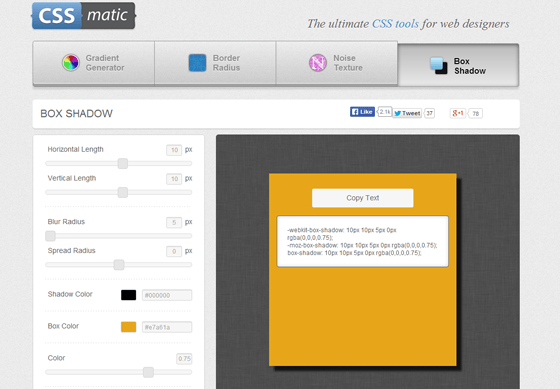Click the BOX SHADOW heading

[x=76, y=114]
